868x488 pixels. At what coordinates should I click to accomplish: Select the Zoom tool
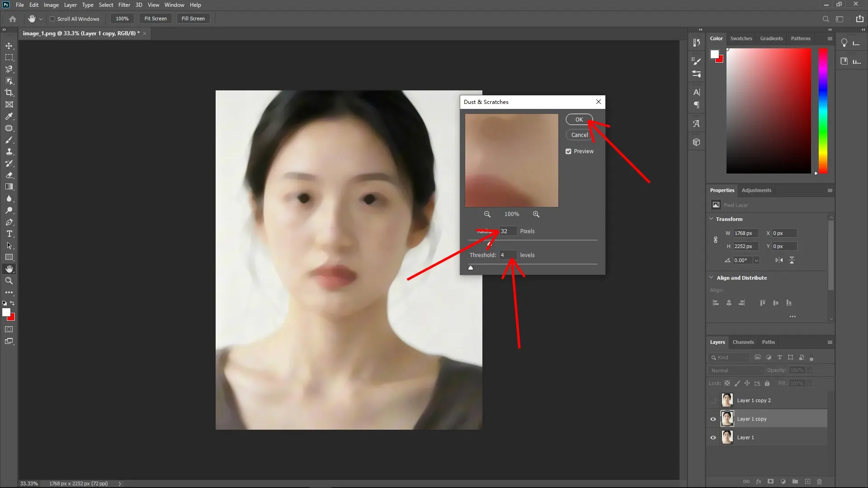[x=9, y=281]
